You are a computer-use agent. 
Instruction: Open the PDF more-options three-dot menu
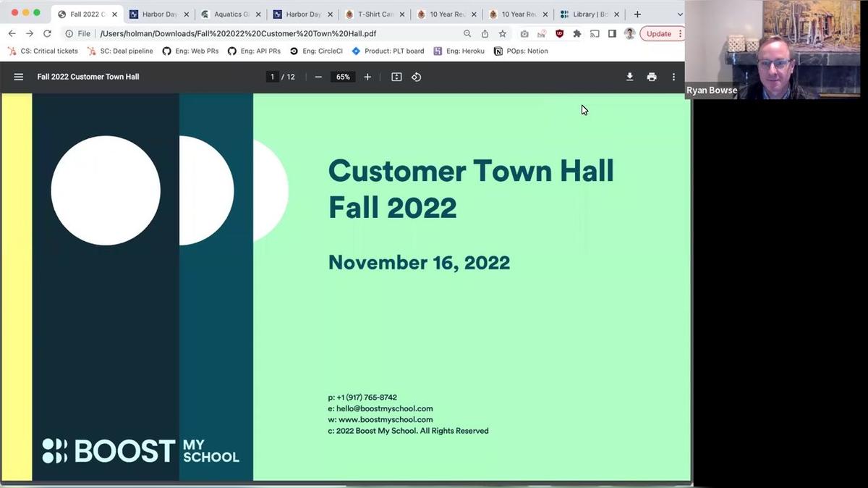(673, 77)
